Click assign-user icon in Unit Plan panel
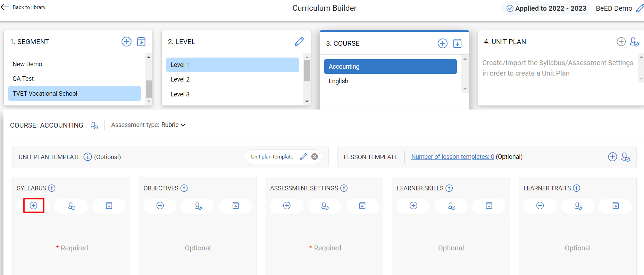 point(634,42)
